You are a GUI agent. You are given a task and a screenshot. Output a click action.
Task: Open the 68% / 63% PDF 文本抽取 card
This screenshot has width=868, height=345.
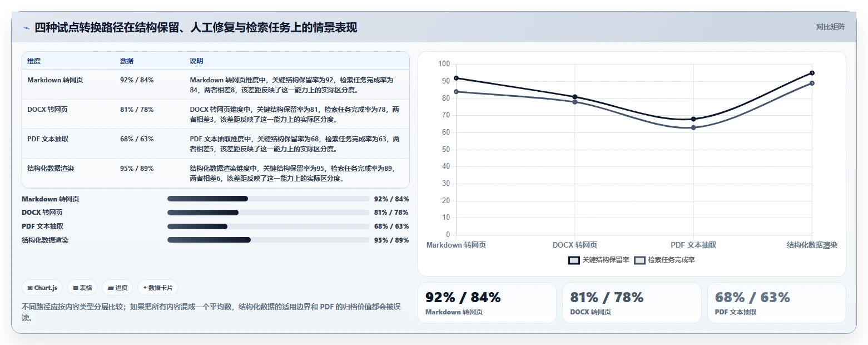click(x=777, y=303)
